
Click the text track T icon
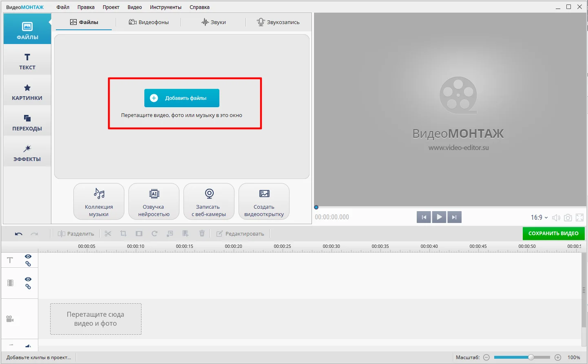coord(10,260)
